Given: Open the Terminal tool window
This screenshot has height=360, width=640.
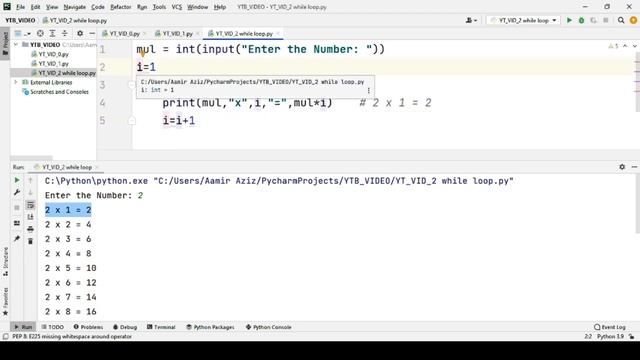Looking at the screenshot, I should (x=161, y=327).
